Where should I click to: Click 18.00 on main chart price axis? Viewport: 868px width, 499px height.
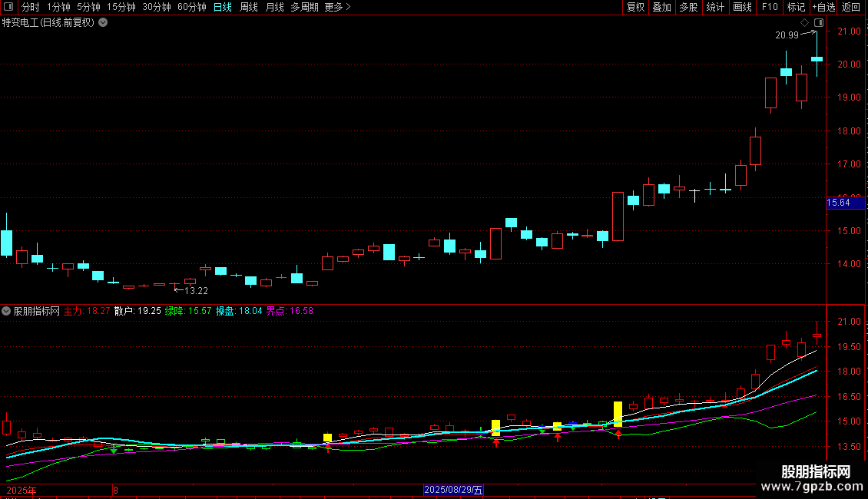849,131
